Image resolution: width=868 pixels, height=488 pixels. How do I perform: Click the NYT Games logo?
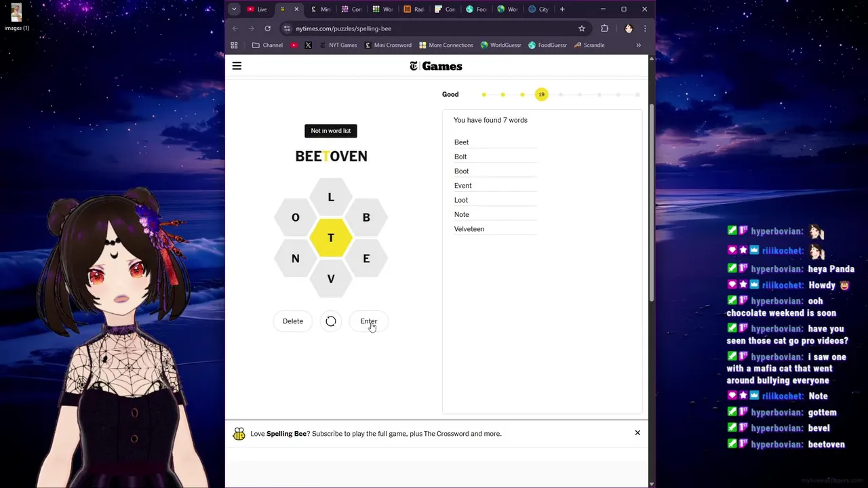pos(436,66)
